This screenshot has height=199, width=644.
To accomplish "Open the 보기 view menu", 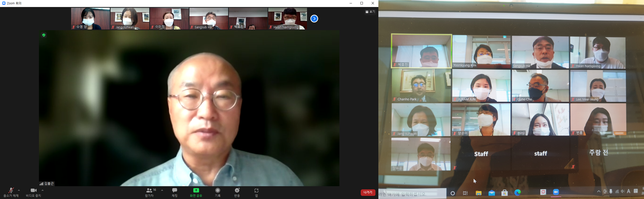I will 370,12.
